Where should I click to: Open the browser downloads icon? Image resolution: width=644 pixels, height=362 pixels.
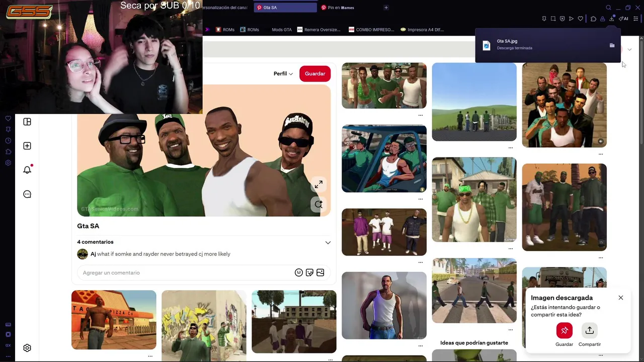[x=612, y=19]
